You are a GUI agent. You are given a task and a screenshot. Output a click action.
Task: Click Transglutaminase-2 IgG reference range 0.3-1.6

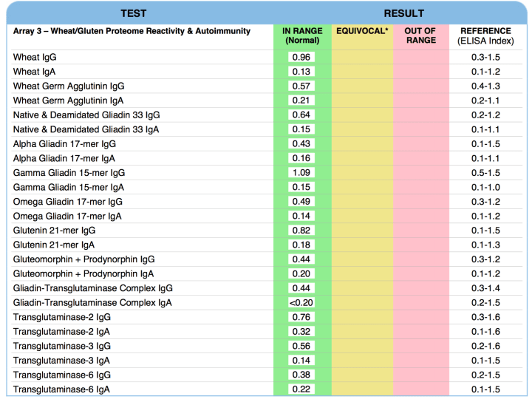coord(485,317)
